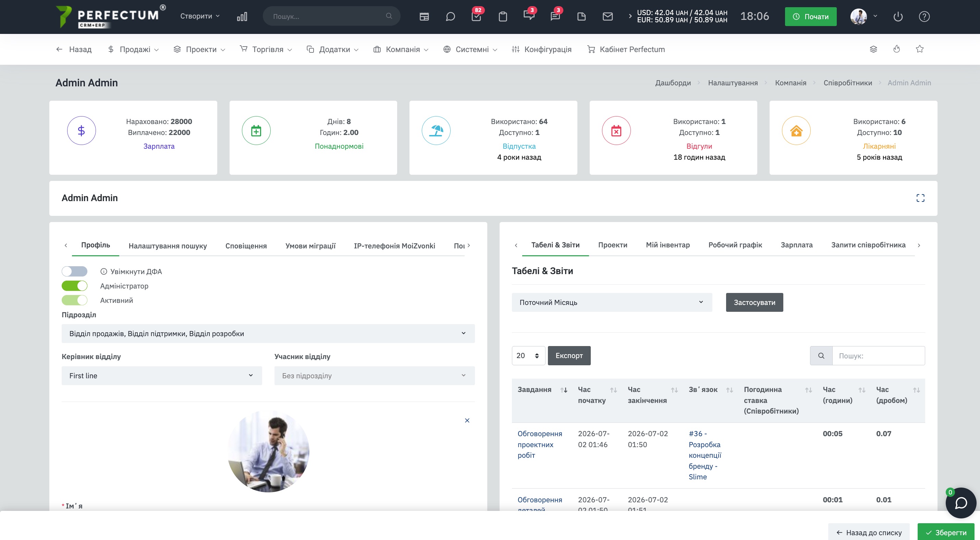
Task: Click the Експорт button
Action: pyautogui.click(x=569, y=356)
